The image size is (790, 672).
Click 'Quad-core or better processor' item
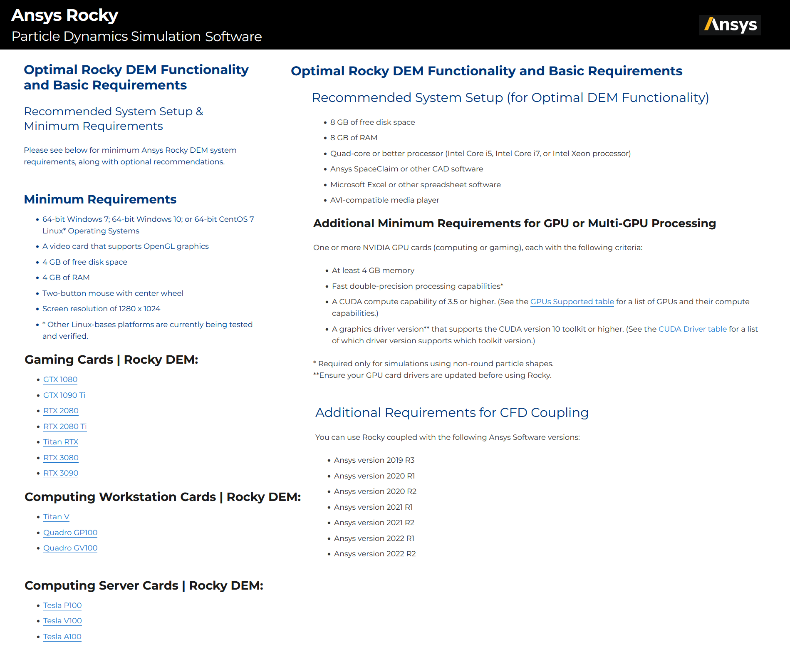pos(480,154)
